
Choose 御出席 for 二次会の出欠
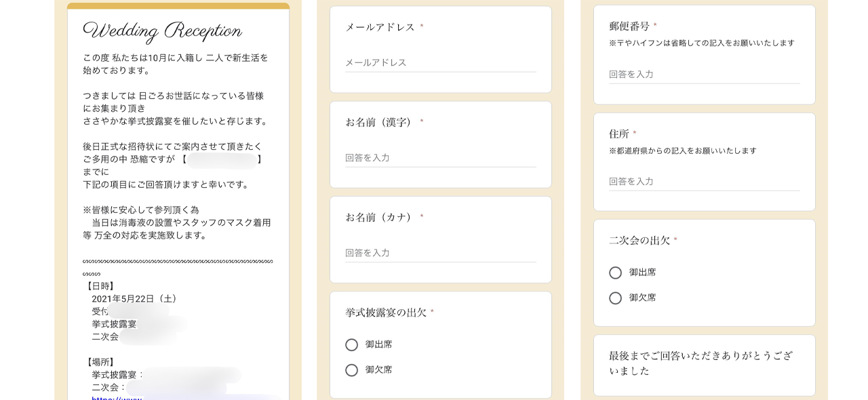pyautogui.click(x=615, y=273)
